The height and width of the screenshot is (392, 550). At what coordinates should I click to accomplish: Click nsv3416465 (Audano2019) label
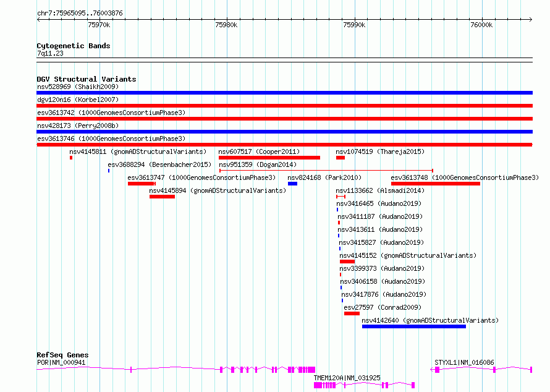point(379,203)
